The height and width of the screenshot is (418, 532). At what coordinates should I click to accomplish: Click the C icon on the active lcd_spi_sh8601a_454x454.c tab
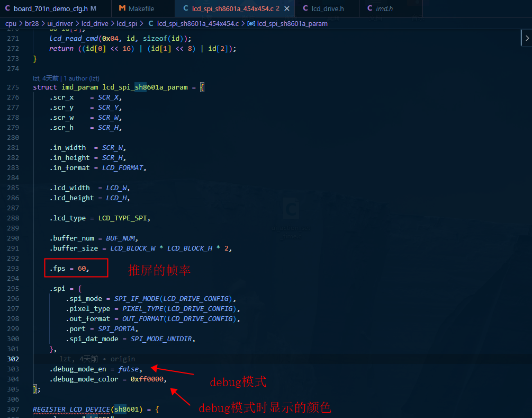pyautogui.click(x=186, y=8)
